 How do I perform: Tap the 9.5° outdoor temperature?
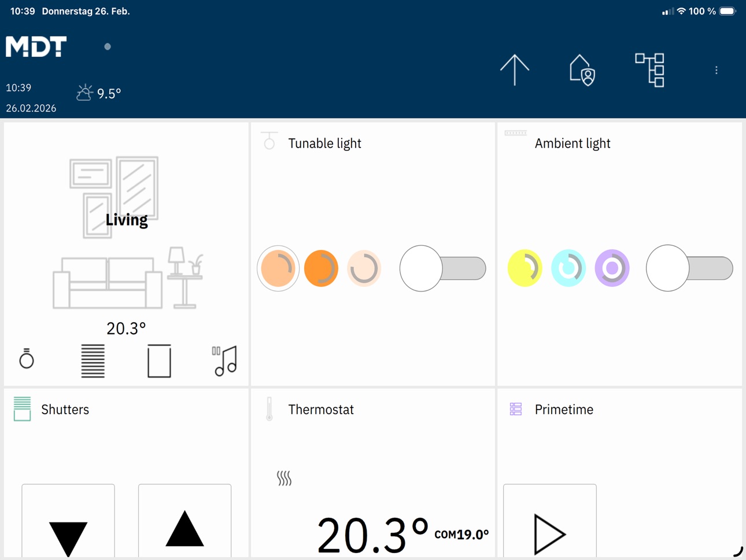pos(109,94)
